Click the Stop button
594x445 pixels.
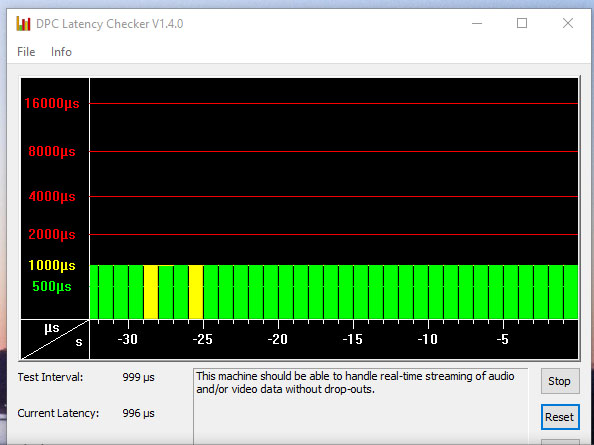point(560,381)
